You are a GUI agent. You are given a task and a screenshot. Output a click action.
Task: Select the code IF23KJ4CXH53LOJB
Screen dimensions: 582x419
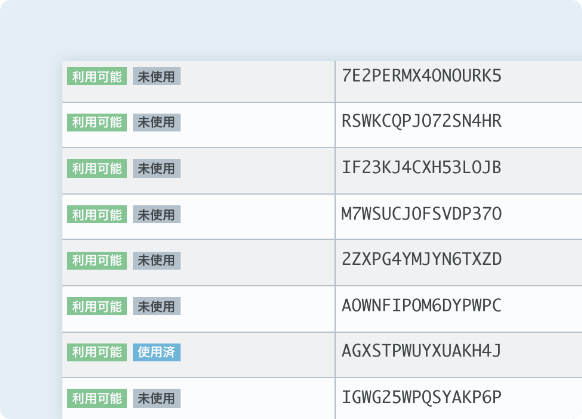coord(422,167)
